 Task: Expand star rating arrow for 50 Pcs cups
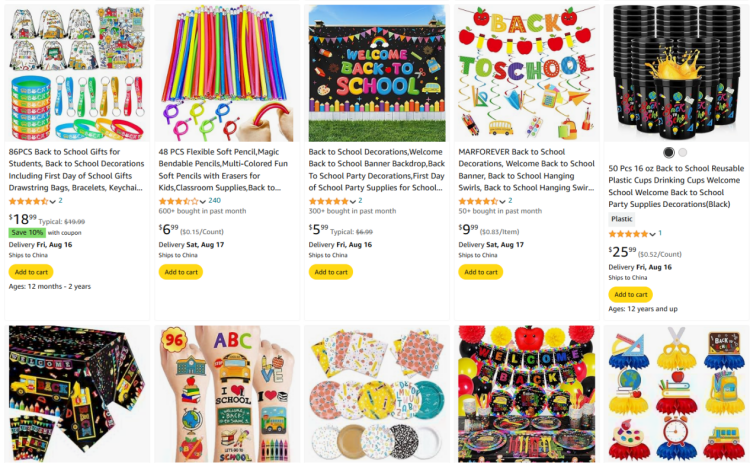click(x=652, y=234)
